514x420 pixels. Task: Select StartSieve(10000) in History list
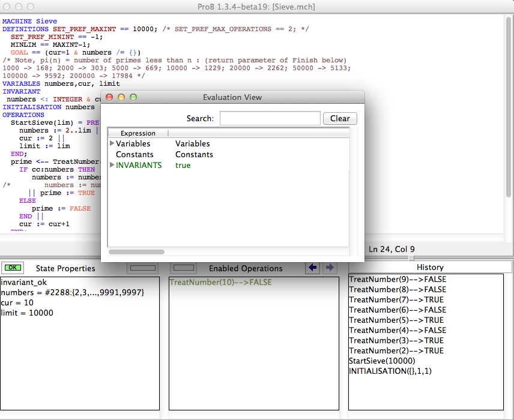point(382,361)
